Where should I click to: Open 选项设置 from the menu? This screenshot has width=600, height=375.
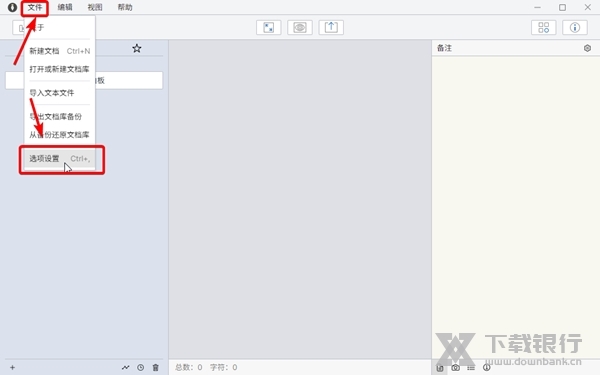[x=59, y=158]
